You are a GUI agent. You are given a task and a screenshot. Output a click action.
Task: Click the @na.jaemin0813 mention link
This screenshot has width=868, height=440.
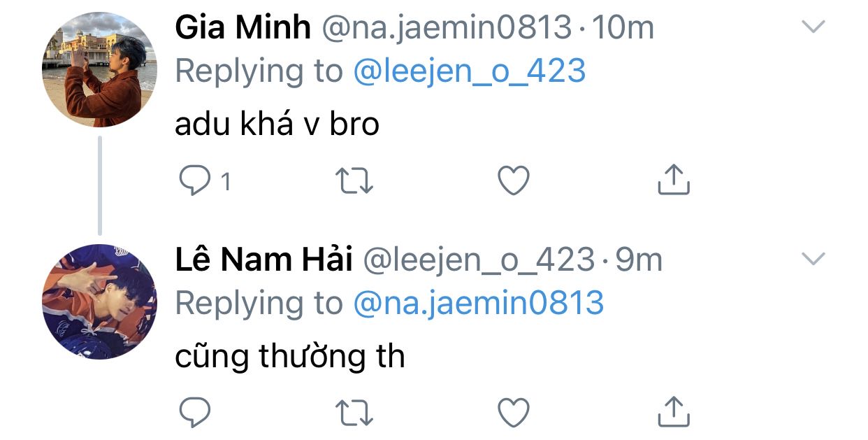coord(478,303)
